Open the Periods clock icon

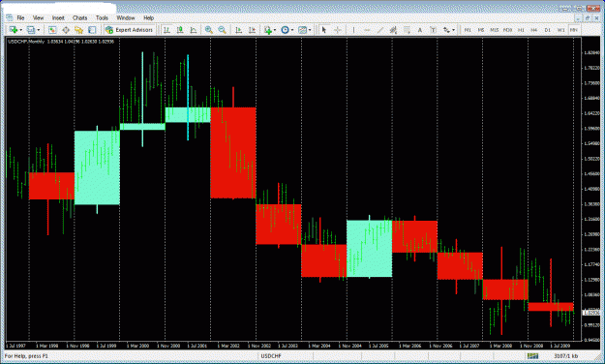click(x=285, y=30)
